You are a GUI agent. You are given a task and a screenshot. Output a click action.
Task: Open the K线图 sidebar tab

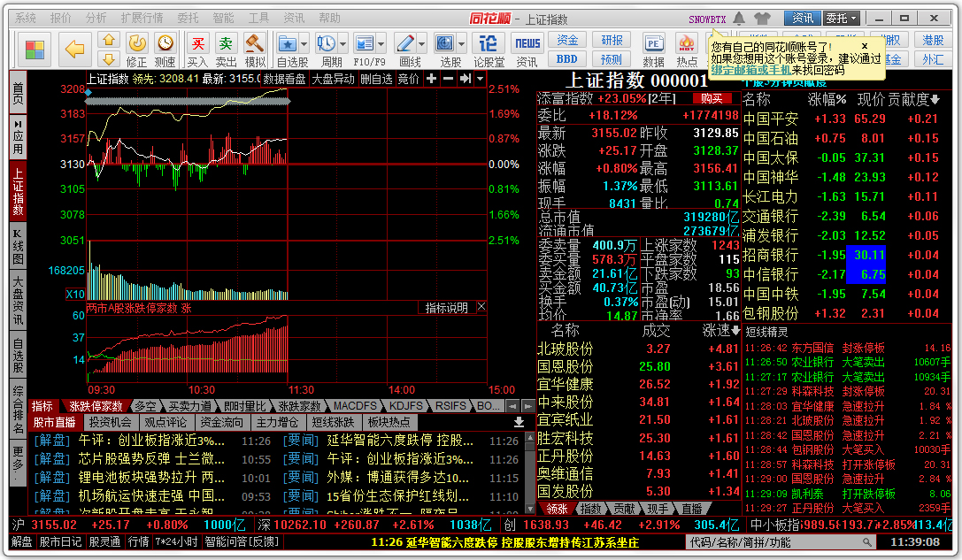click(x=18, y=246)
